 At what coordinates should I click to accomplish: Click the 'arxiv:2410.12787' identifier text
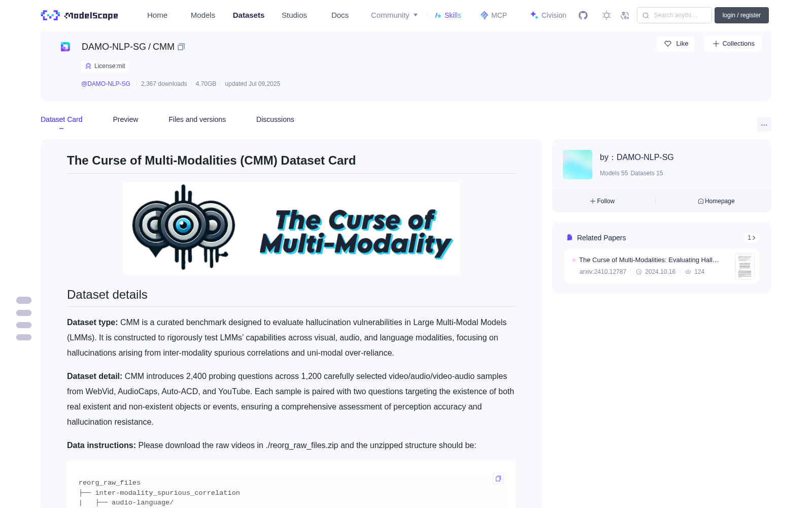tap(603, 272)
